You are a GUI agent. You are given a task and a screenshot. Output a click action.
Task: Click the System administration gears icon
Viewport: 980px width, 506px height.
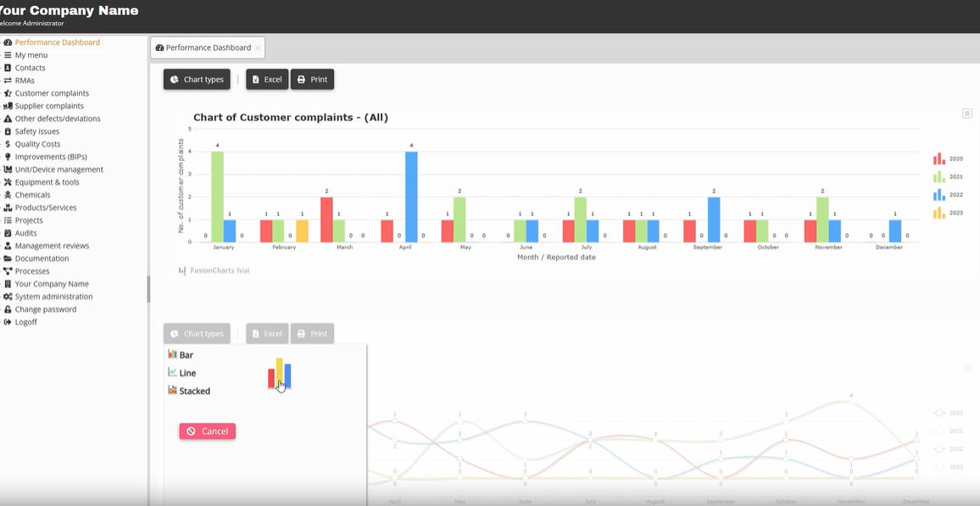coord(8,297)
